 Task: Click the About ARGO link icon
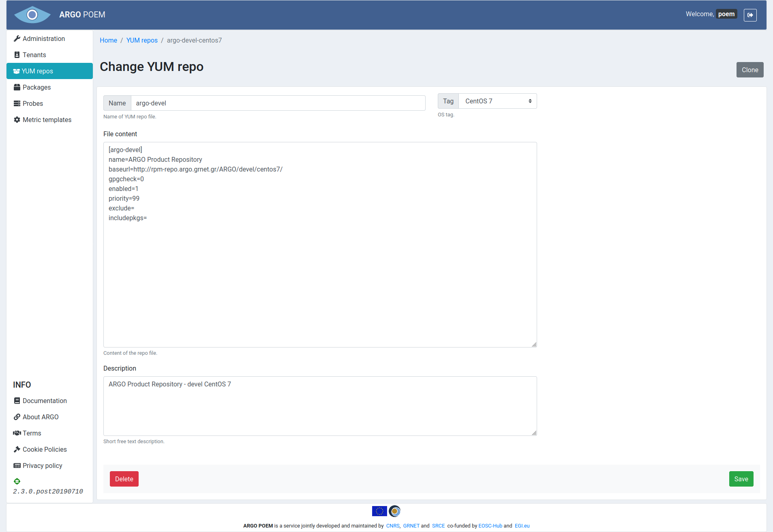pos(17,417)
